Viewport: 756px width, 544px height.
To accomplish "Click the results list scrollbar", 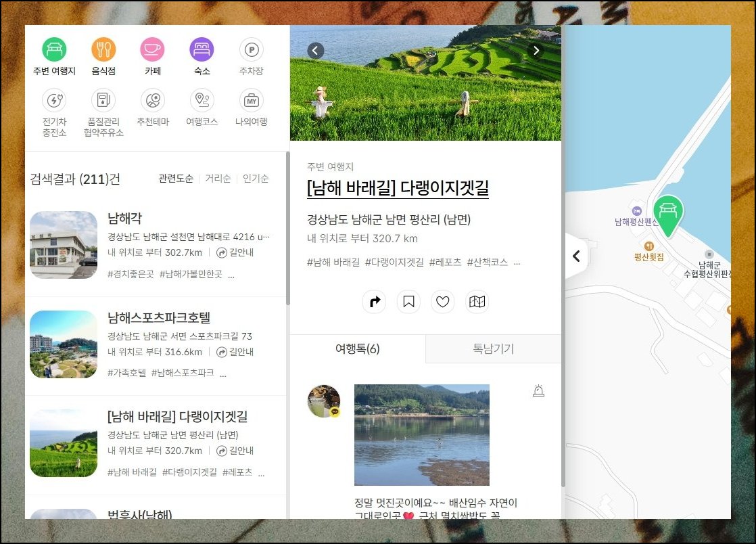I will (x=288, y=229).
